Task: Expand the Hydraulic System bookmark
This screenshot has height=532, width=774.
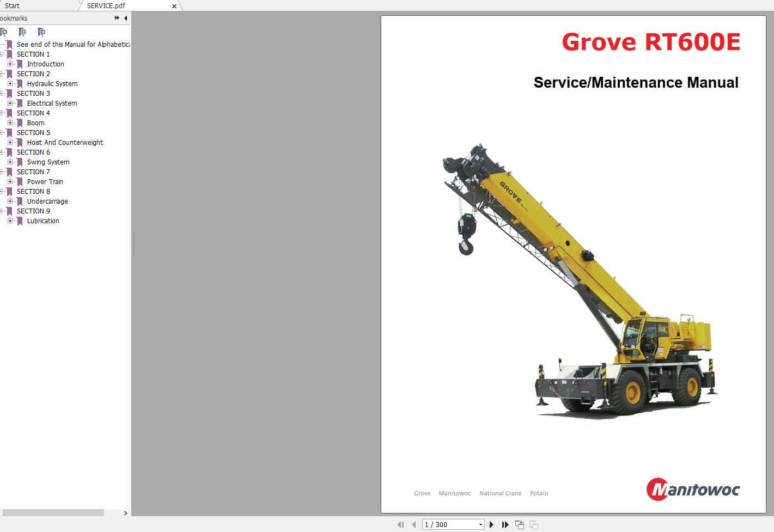Action: (10, 83)
